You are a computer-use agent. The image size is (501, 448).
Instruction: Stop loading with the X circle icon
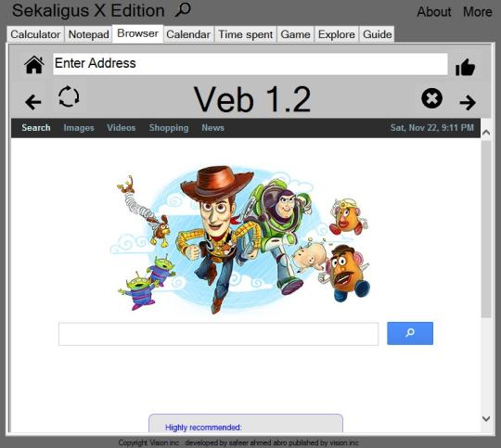point(431,98)
